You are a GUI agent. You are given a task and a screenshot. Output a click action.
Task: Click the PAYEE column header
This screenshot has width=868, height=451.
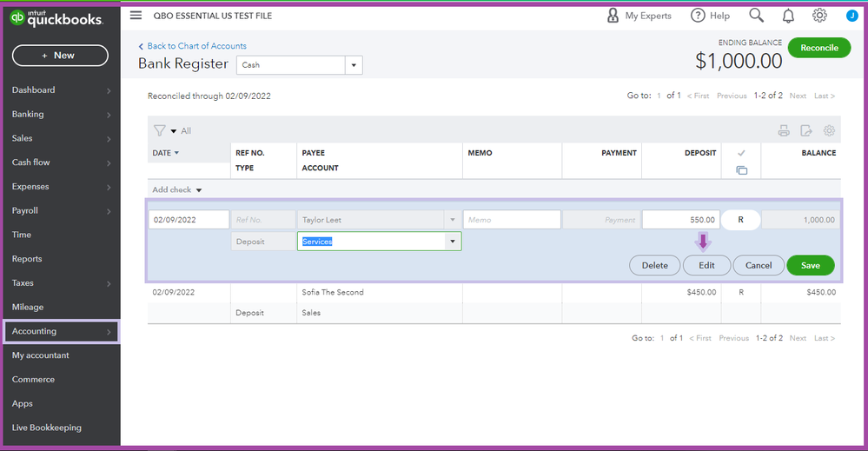coord(314,153)
